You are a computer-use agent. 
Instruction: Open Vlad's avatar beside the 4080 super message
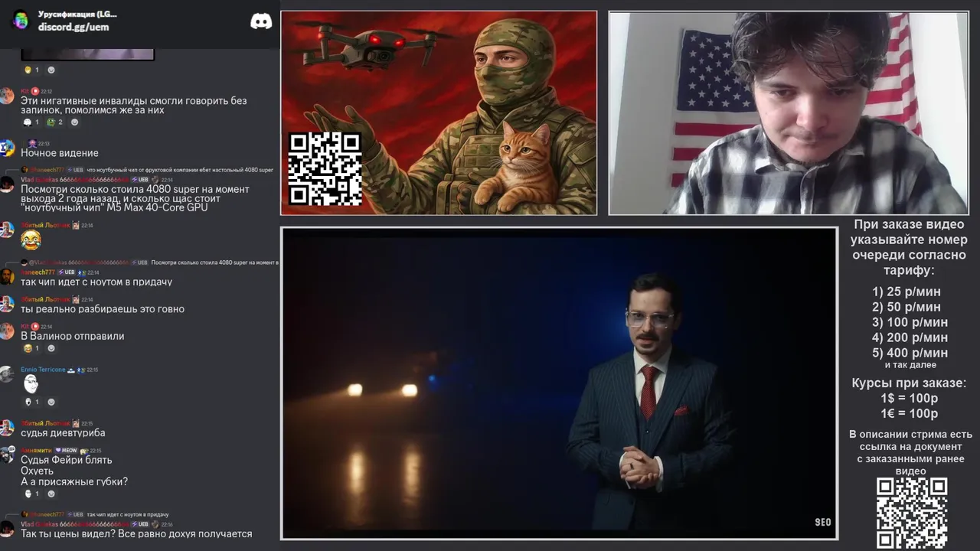[x=7, y=184]
